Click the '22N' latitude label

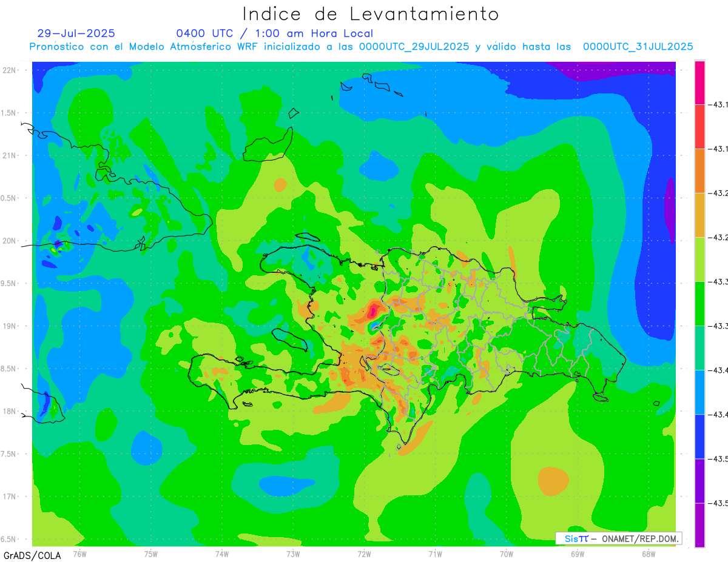point(10,70)
